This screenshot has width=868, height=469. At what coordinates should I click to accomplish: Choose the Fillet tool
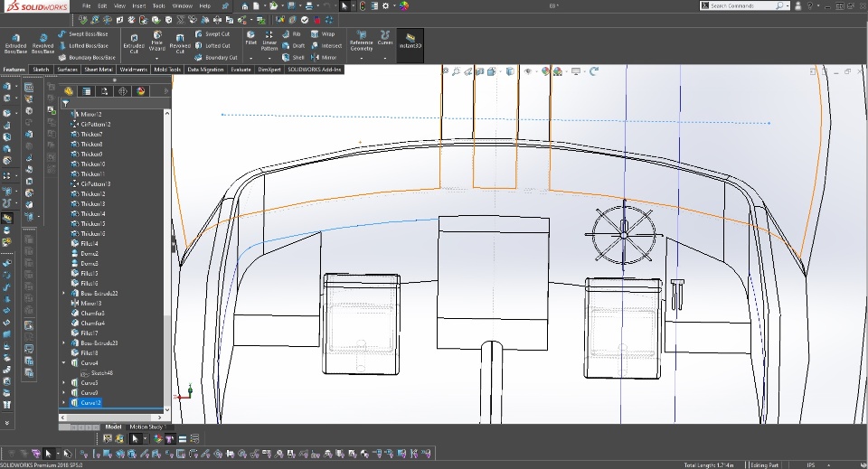click(x=250, y=38)
